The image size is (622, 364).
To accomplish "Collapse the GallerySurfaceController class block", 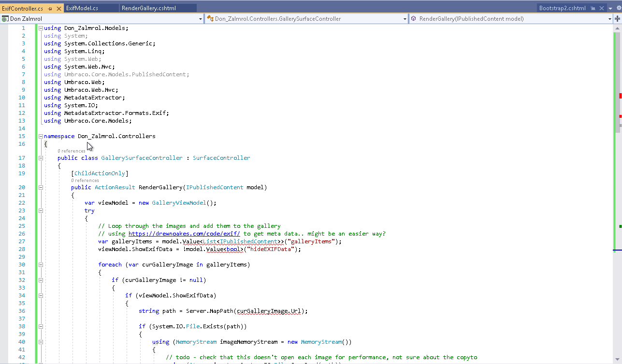I will 41,158.
